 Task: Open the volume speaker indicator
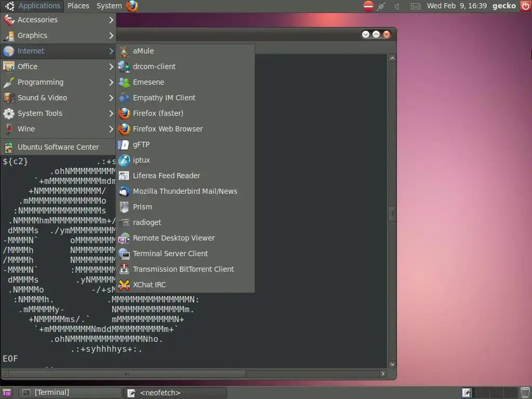pyautogui.click(x=396, y=6)
